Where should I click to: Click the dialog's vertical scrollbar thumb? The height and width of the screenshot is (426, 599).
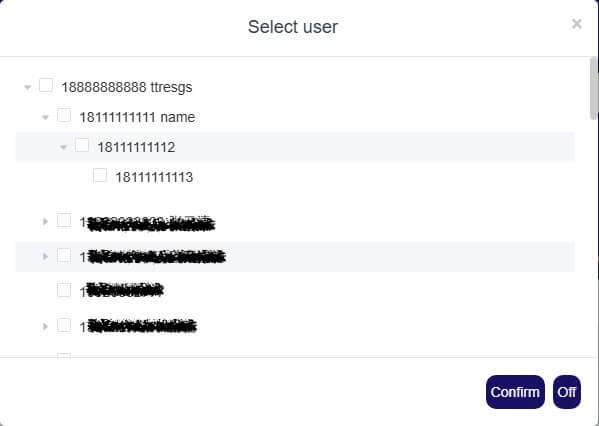coord(593,88)
